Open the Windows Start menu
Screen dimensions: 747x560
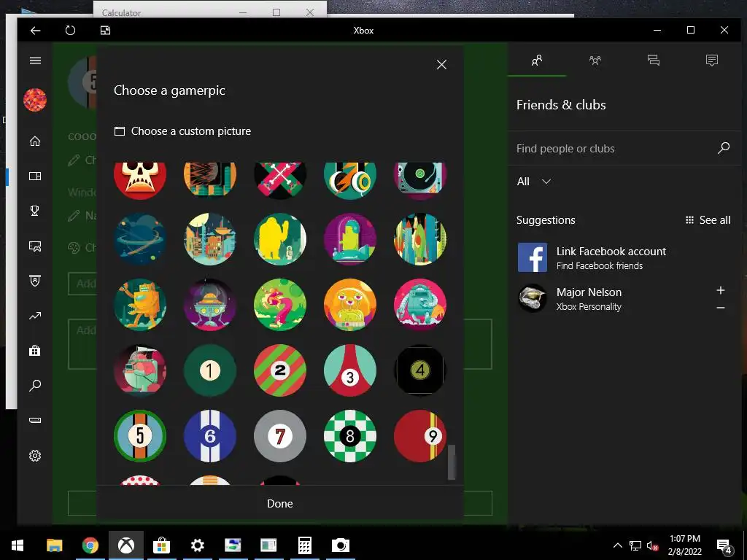[18, 545]
